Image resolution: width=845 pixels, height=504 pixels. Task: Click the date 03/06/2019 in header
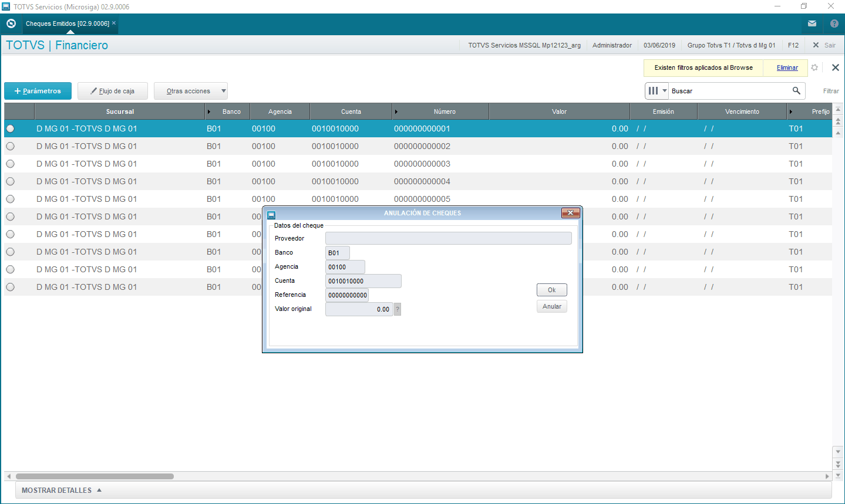click(659, 45)
